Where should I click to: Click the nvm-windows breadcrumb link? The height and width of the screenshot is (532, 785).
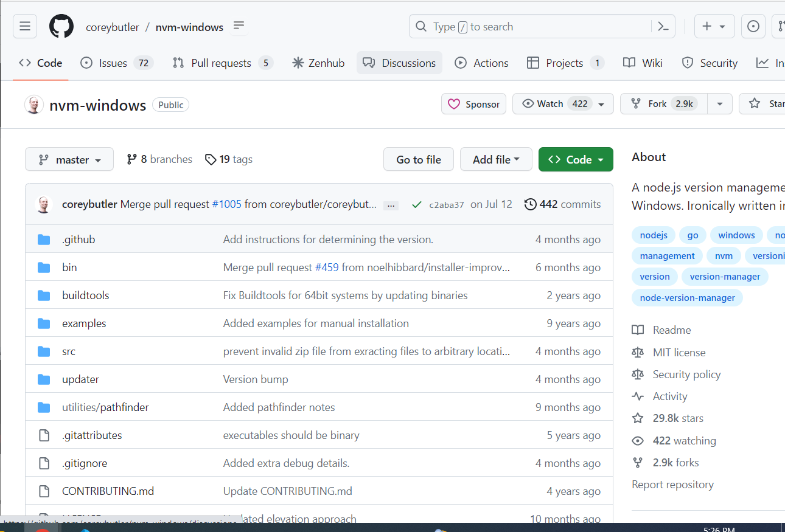pyautogui.click(x=189, y=27)
